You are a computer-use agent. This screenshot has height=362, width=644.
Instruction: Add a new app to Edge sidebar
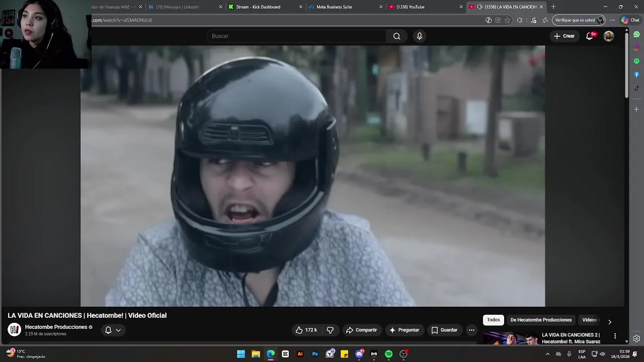point(636,109)
